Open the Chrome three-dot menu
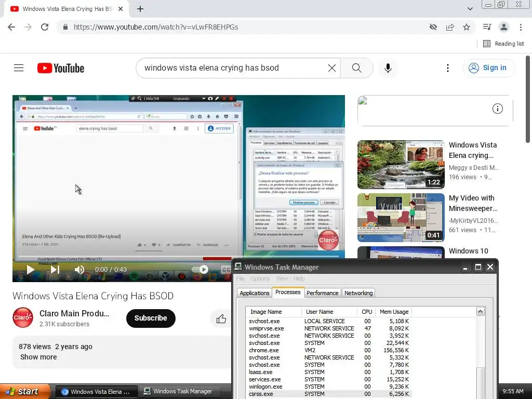The image size is (532, 399). [521, 27]
